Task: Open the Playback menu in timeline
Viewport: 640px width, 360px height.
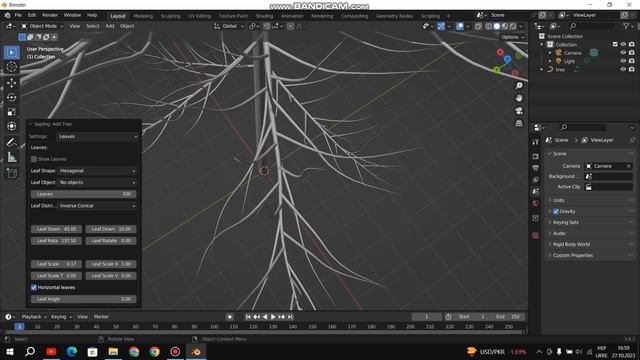Action: 34,317
